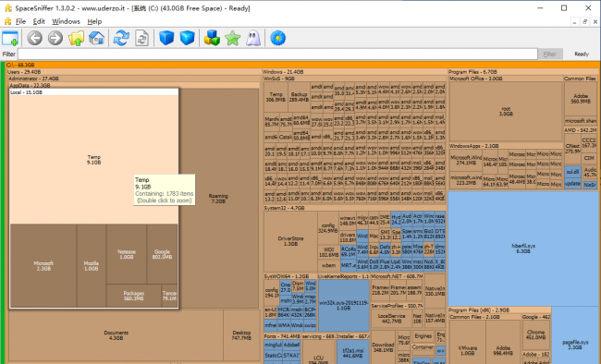Click the SpaceSniffer title bar app icon

click(7, 8)
